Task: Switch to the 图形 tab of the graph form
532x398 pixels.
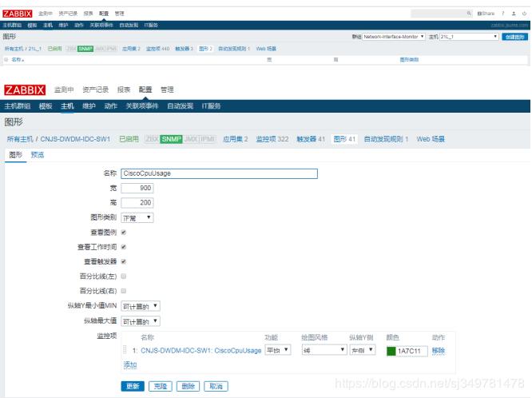Action: (16, 155)
